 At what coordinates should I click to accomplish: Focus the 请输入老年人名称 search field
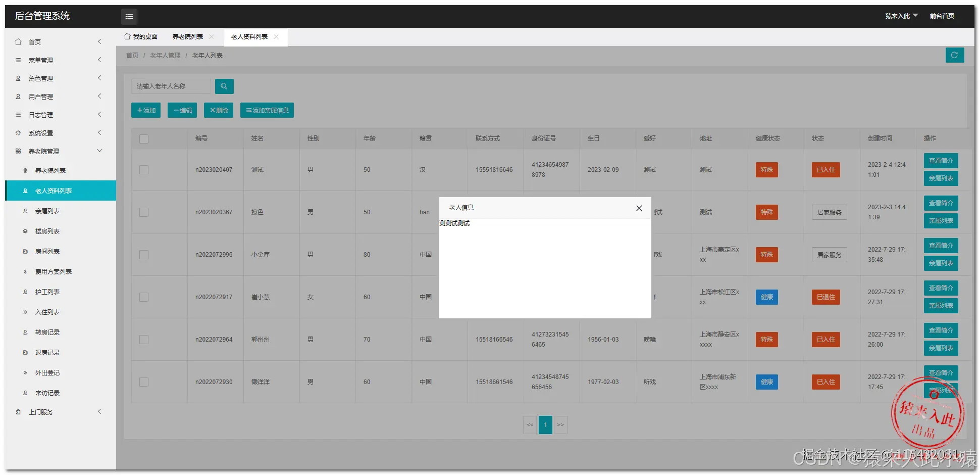[171, 86]
